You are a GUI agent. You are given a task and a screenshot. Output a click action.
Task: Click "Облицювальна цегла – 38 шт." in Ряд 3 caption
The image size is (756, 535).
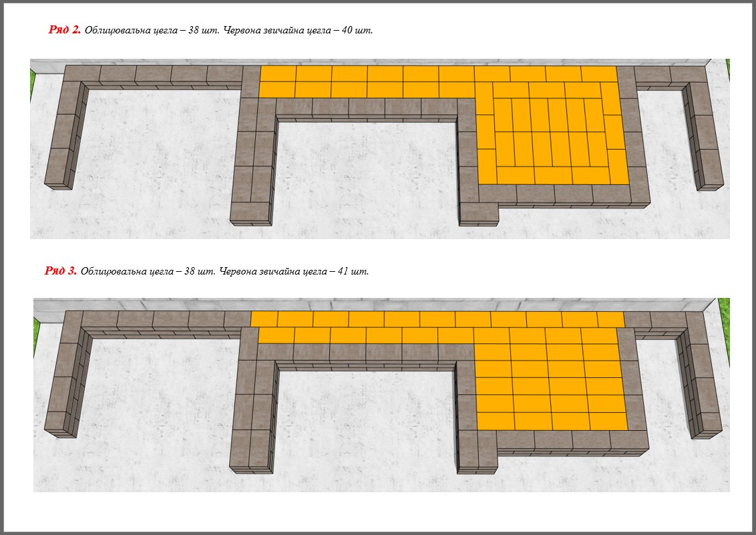(x=147, y=272)
